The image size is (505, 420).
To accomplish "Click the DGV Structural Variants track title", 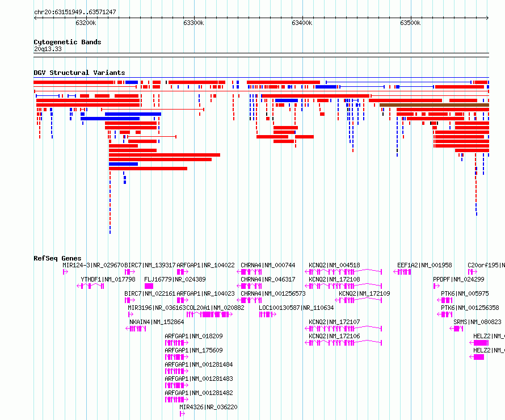I will pos(79,73).
